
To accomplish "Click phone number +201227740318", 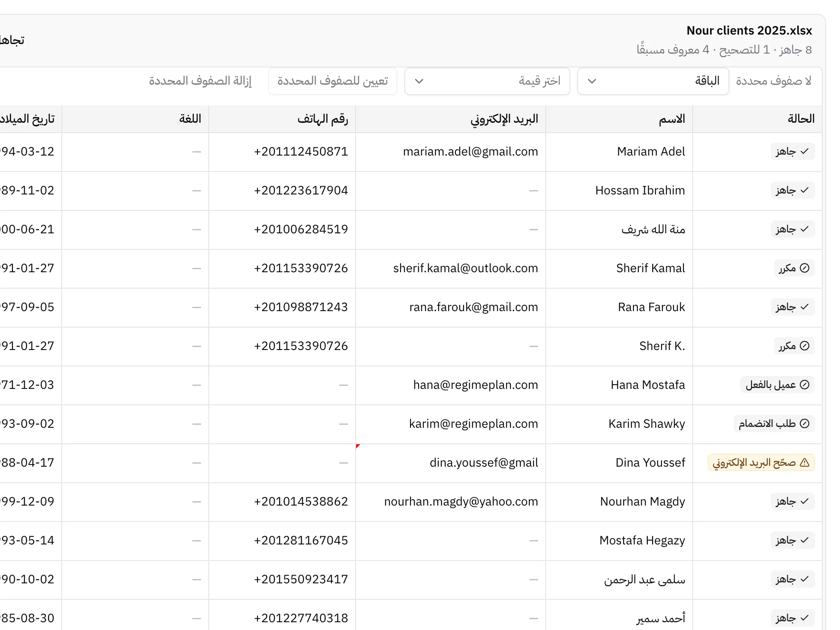I will 301,618.
